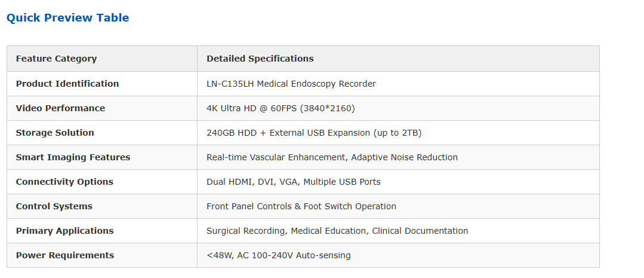Click LN-C135LH Medical Endoscopy Recorder text
This screenshot has height=278, width=644.
pos(291,84)
